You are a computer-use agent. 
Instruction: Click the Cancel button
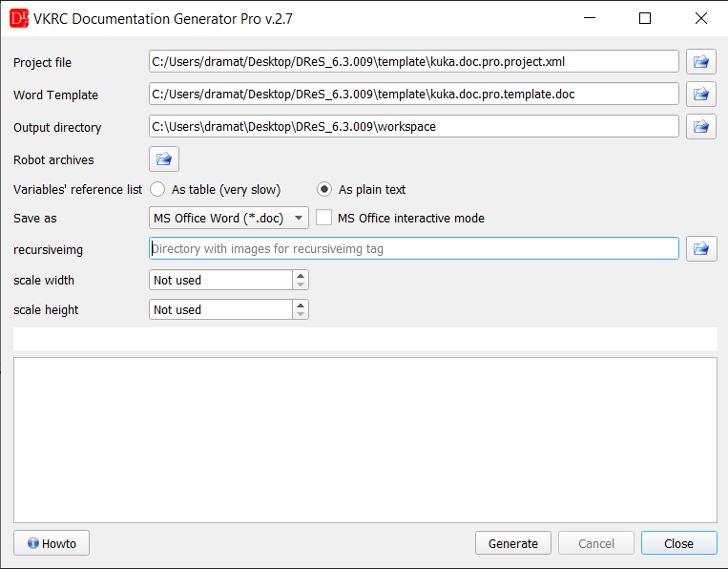point(596,543)
